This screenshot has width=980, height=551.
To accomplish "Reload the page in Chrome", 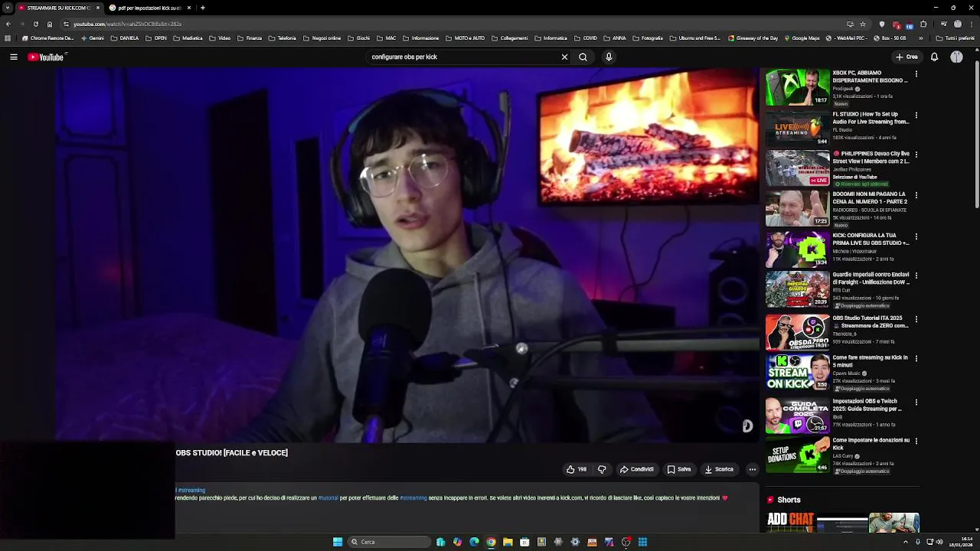I will (x=35, y=24).
